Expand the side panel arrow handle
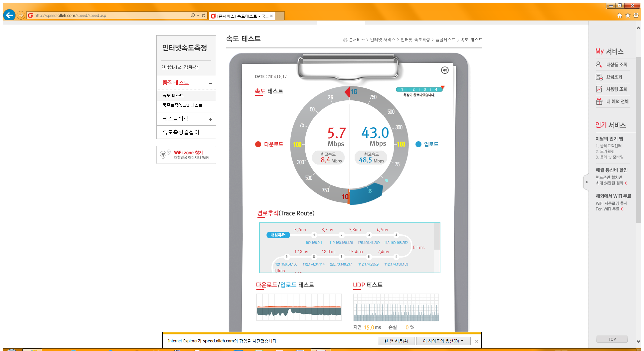Viewport: 644px width, 351px height. [x=587, y=182]
